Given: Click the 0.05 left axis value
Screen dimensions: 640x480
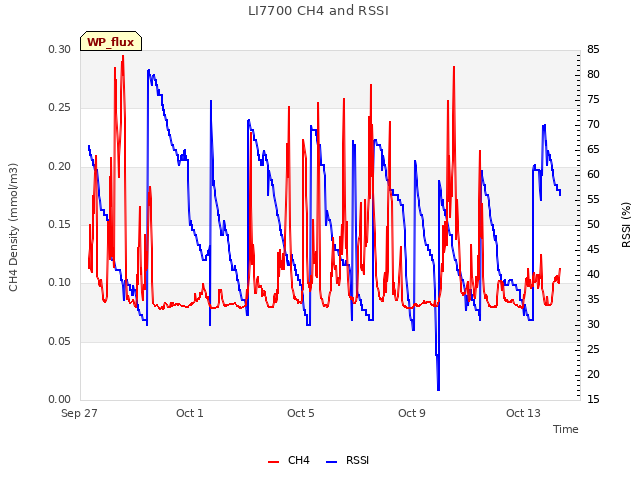Looking at the screenshot, I should (60, 341).
